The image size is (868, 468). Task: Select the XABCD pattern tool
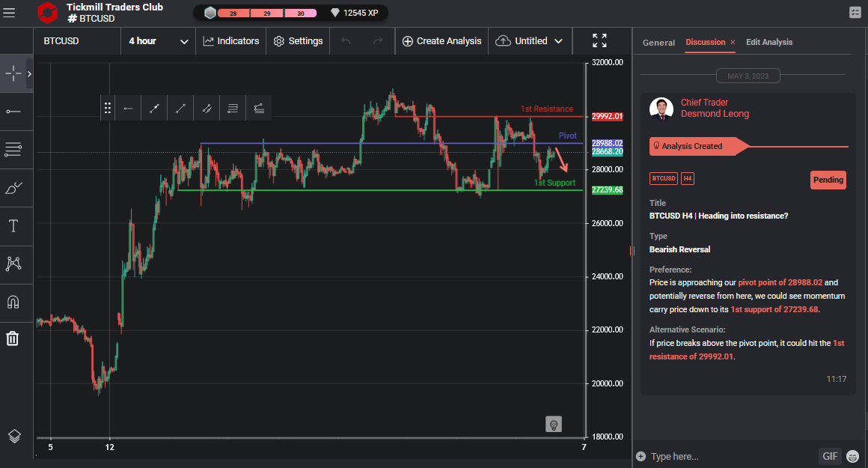click(13, 264)
